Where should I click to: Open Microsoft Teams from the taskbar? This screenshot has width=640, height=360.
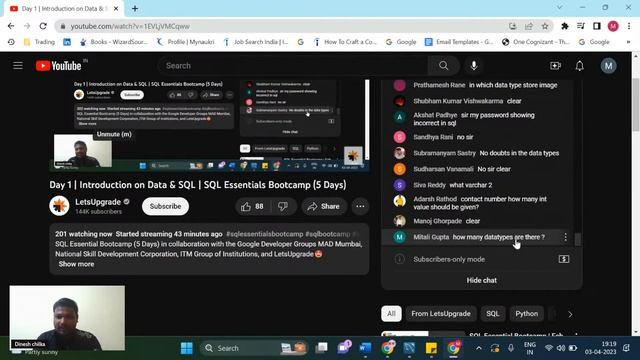coord(344,348)
